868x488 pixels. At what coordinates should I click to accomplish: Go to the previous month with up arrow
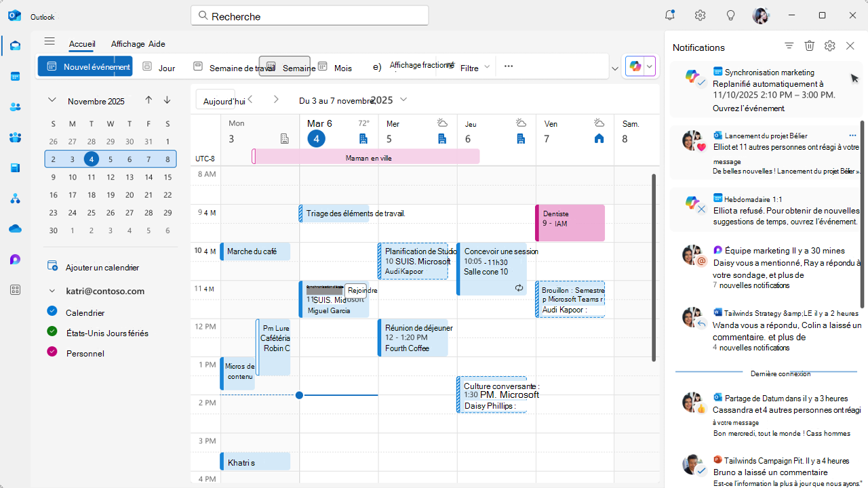(x=149, y=100)
